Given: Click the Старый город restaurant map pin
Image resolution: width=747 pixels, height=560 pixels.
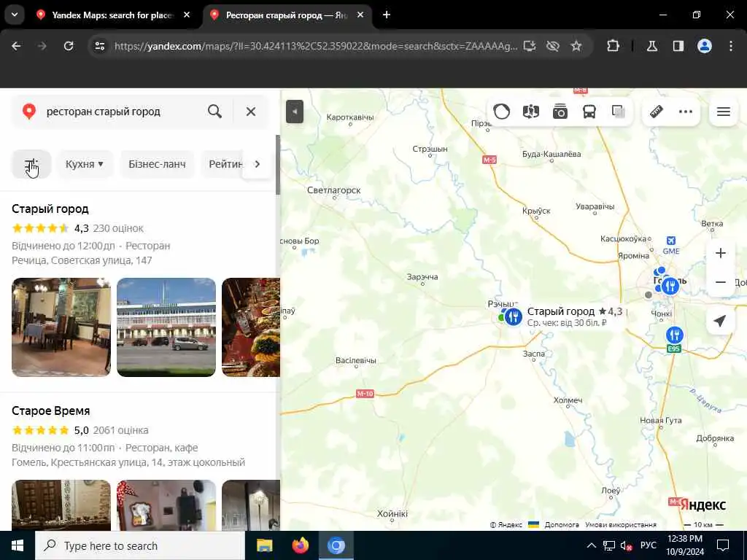Looking at the screenshot, I should [x=513, y=316].
